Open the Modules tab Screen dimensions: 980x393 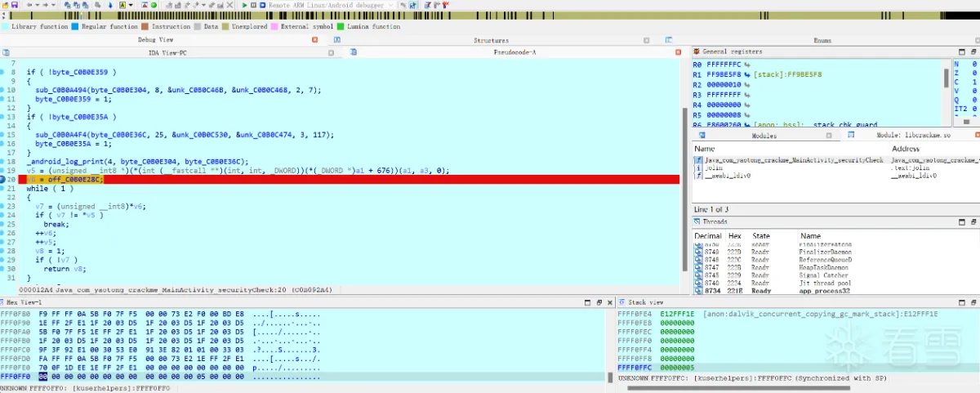click(x=764, y=135)
